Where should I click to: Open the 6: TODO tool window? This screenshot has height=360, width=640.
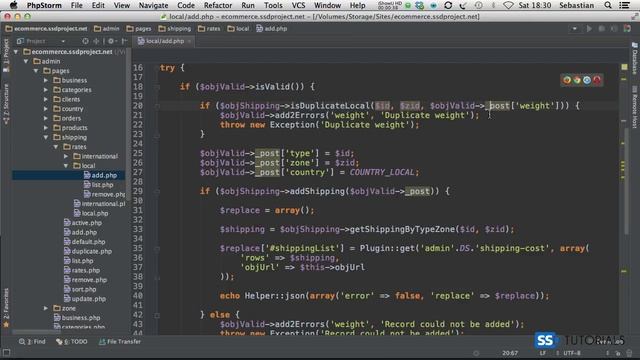coord(72,342)
